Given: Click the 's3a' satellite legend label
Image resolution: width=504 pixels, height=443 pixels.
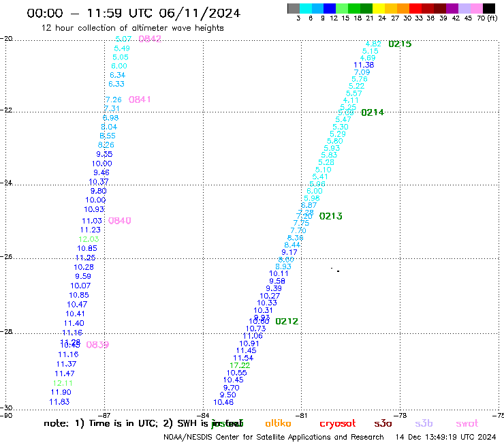Looking at the screenshot, I should pos(383,423).
